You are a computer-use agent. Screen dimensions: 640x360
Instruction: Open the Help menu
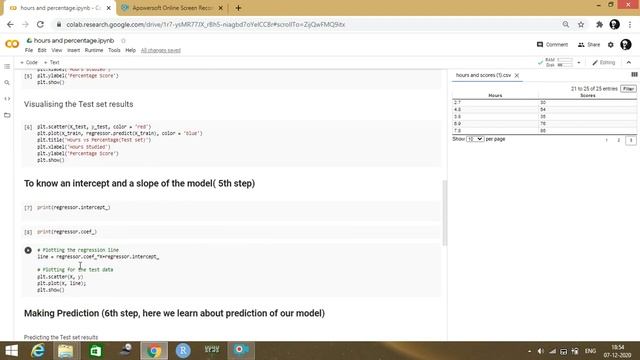[130, 50]
